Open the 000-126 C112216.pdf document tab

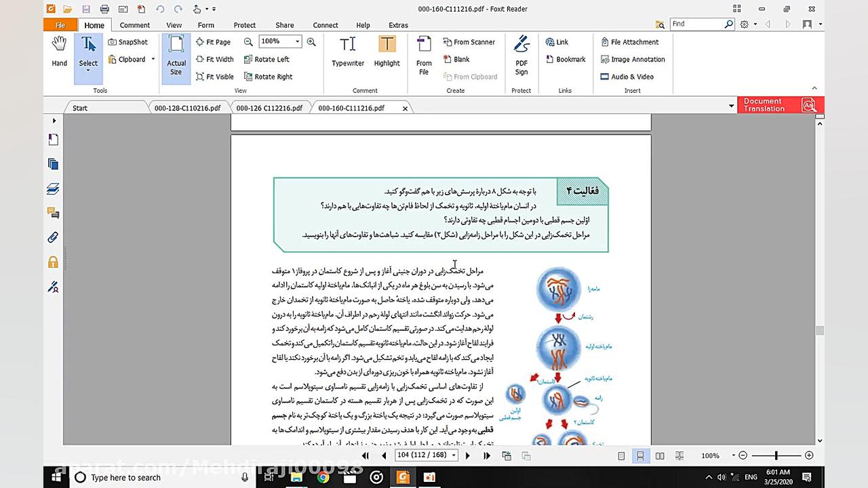coord(269,108)
